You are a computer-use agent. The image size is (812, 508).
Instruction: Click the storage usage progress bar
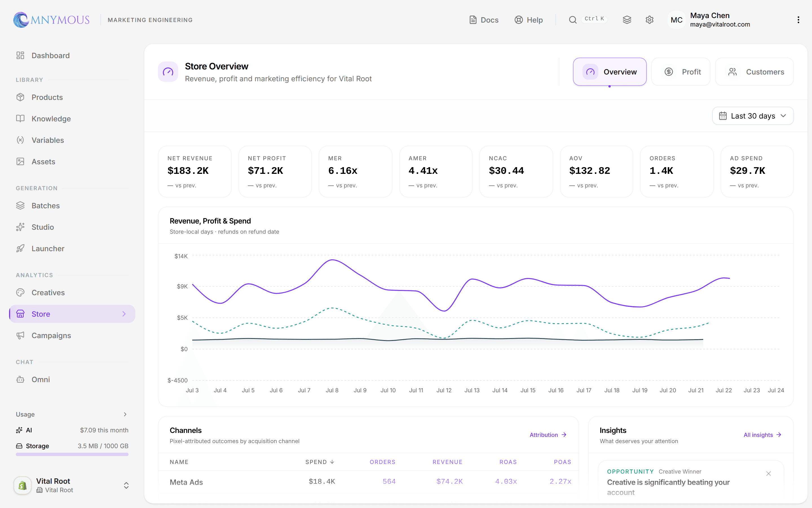[x=72, y=455]
